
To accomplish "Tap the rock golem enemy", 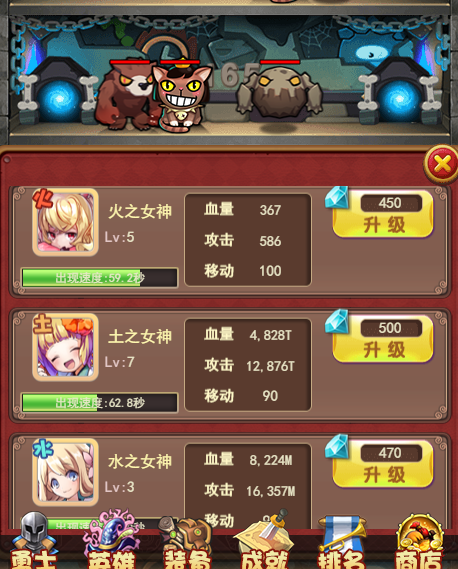I will point(279,94).
